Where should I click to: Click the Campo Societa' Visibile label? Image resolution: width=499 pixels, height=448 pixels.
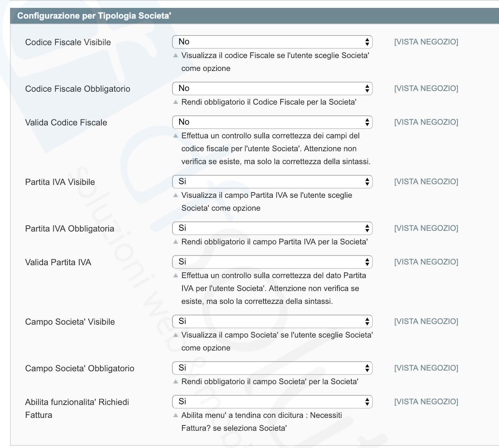[x=70, y=322]
